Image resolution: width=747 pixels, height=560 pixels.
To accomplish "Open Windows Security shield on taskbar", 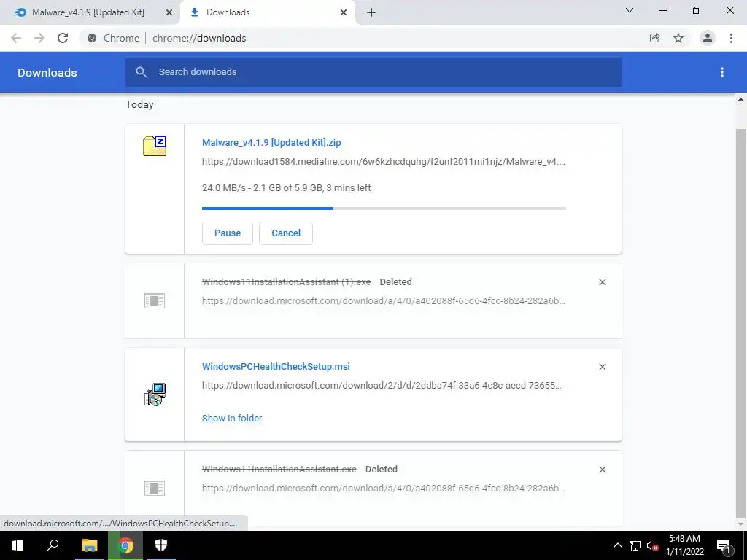I will (x=161, y=545).
